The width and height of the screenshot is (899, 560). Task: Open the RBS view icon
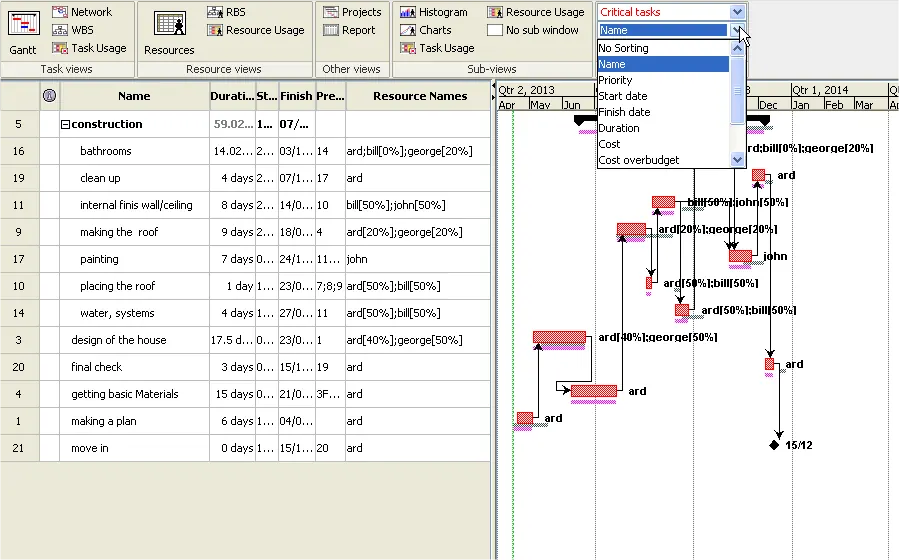click(215, 12)
